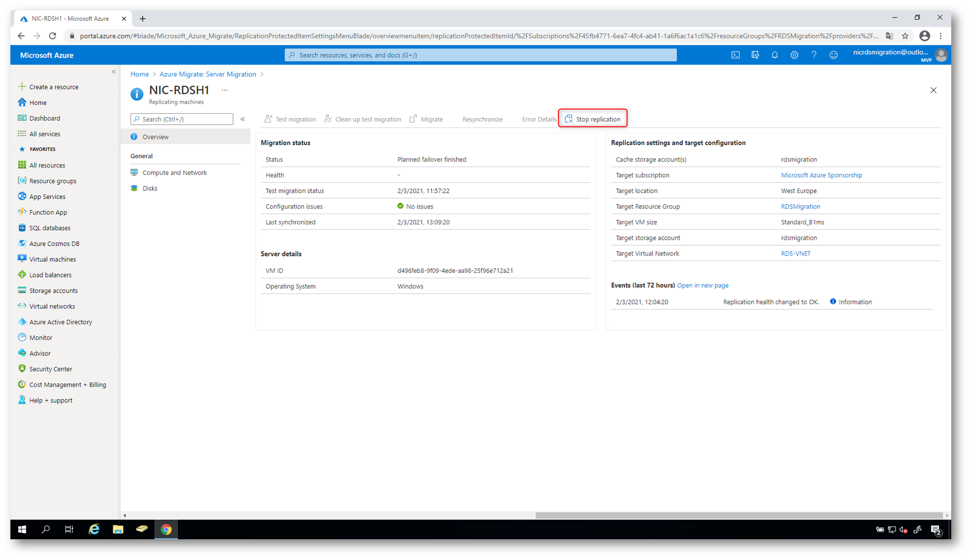
Task: Open portal settings gear
Action: pos(794,55)
